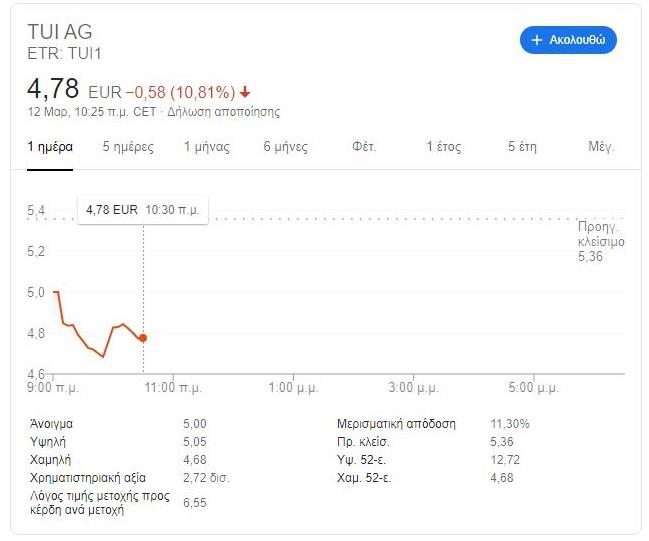Image resolution: width=649 pixels, height=541 pixels.
Task: Select the Μέγ. maximum range tab
Action: coord(601,147)
